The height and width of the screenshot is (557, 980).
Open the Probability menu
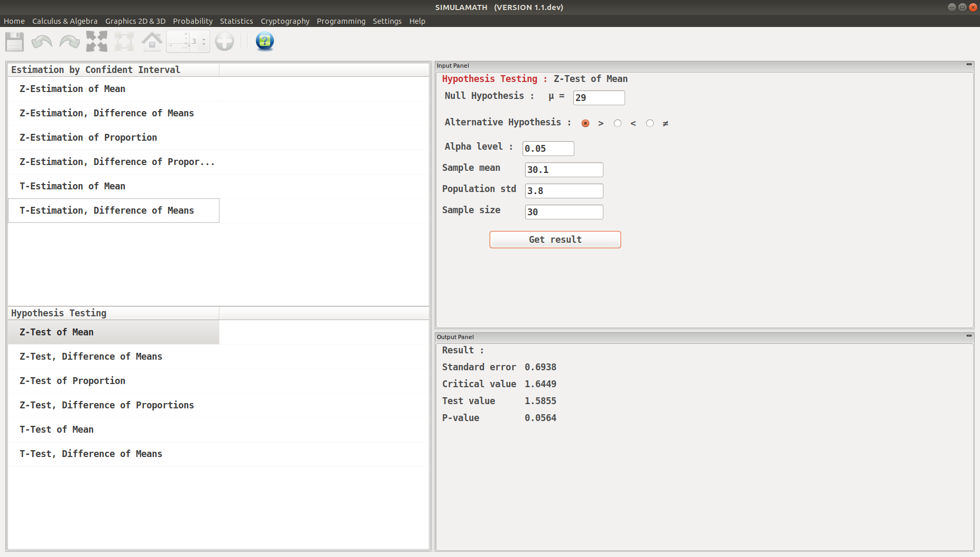(193, 21)
